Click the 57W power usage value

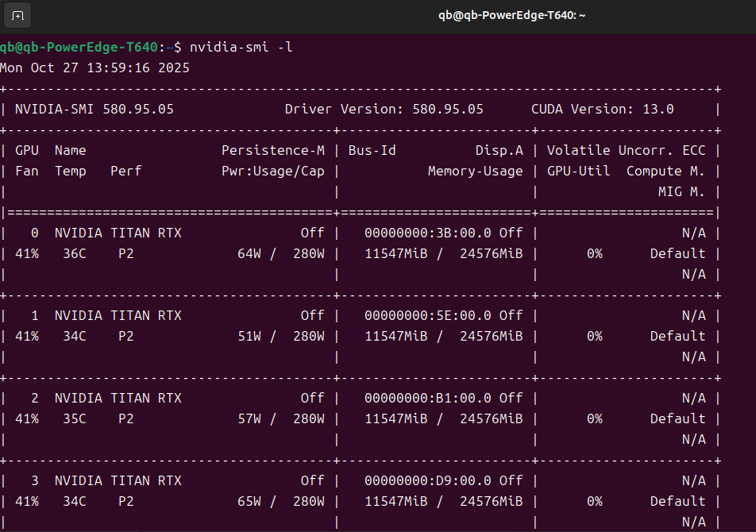249,418
